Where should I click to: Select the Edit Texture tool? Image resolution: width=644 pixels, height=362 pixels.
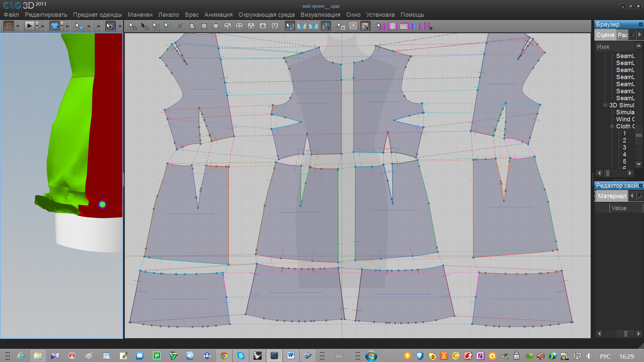341,26
